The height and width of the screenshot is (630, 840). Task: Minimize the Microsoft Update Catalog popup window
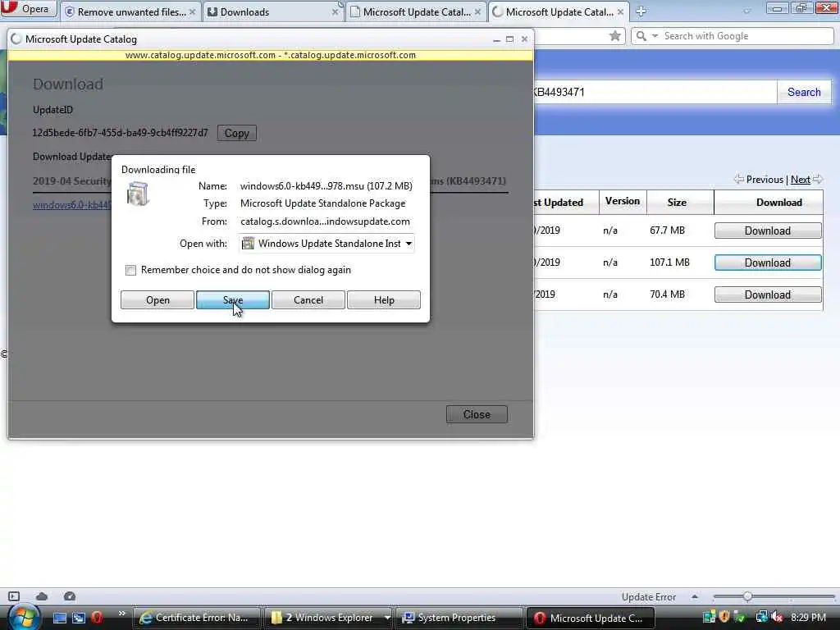click(x=496, y=39)
